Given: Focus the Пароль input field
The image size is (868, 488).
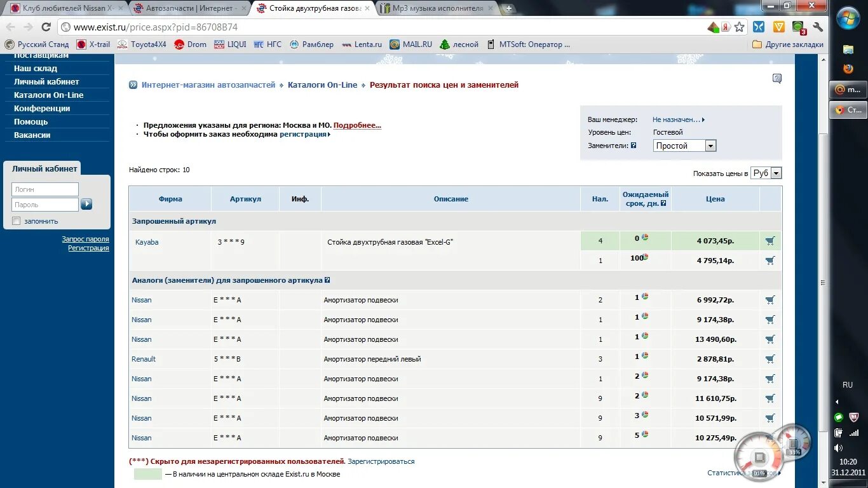Looking at the screenshot, I should tap(45, 205).
